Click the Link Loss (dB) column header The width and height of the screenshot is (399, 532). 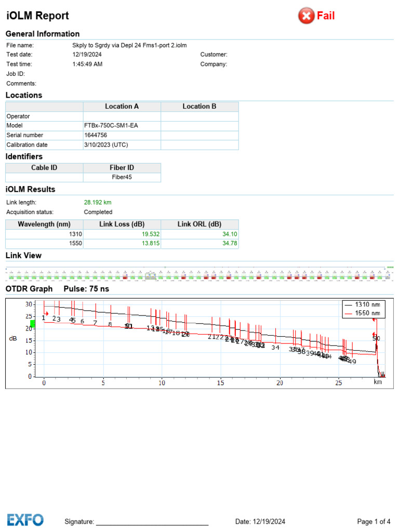122,224
